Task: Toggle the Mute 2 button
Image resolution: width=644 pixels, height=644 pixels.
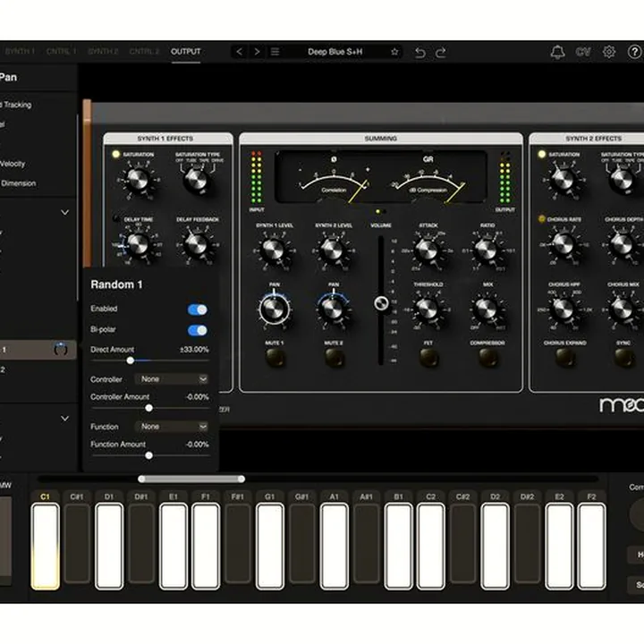Action: (334, 357)
